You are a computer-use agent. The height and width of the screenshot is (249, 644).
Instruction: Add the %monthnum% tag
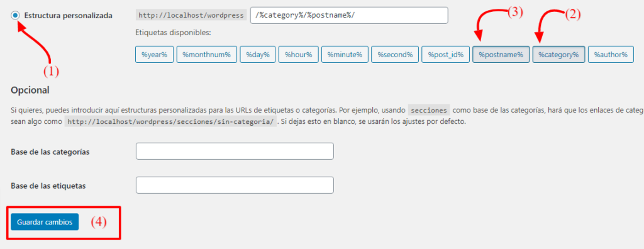(x=206, y=54)
